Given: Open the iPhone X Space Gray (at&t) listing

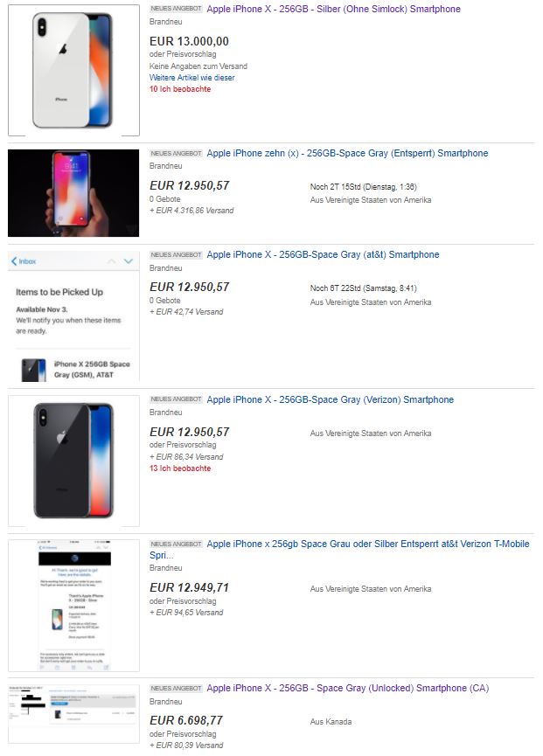Looking at the screenshot, I should pos(323,254).
